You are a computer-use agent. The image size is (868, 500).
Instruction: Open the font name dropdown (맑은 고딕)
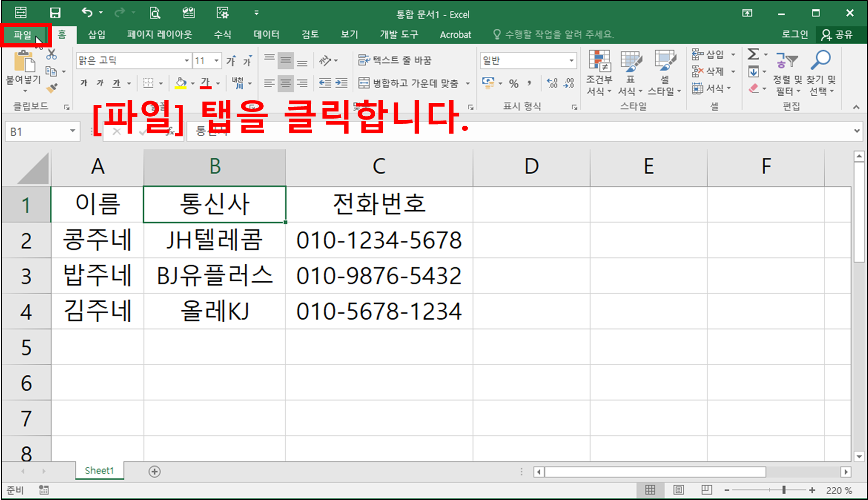pos(132,60)
